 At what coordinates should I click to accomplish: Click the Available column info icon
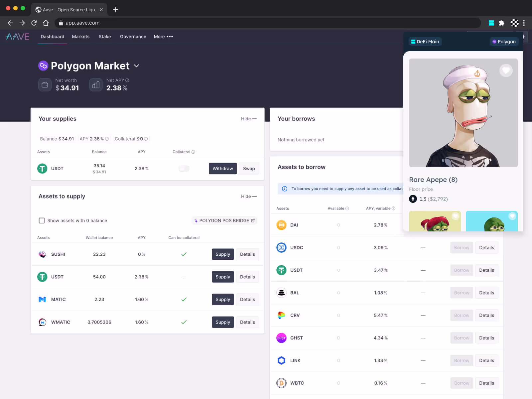[347, 208]
